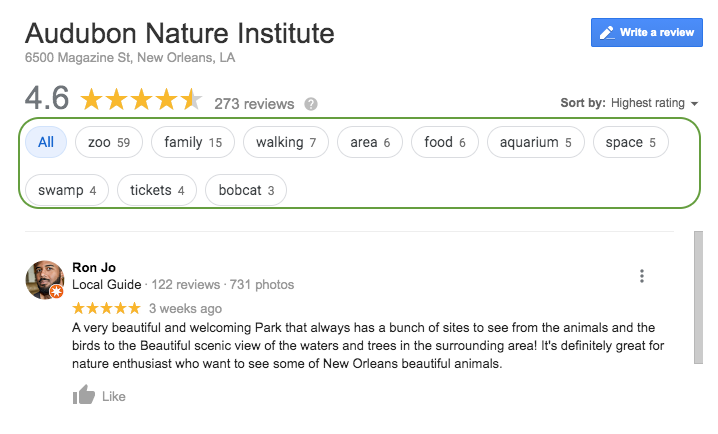Click the five-star rating on Ron Jo's review

(x=107, y=308)
